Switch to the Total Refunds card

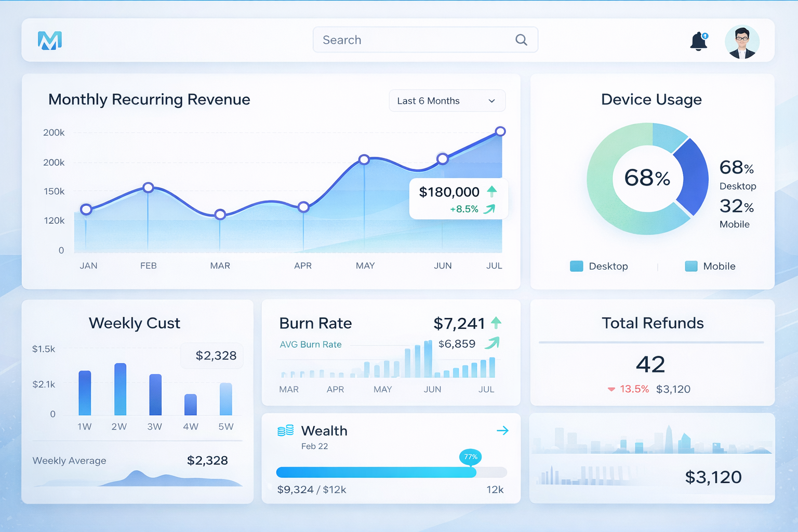[x=652, y=323]
